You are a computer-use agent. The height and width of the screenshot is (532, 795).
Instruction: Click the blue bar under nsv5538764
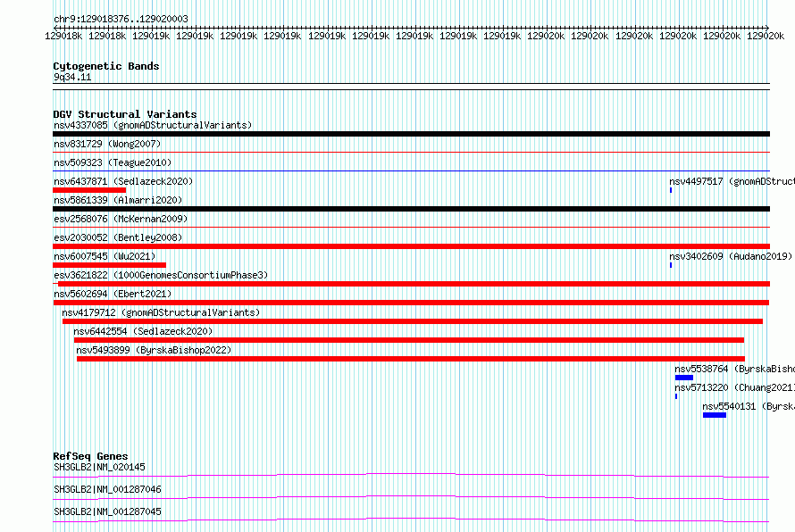click(684, 378)
